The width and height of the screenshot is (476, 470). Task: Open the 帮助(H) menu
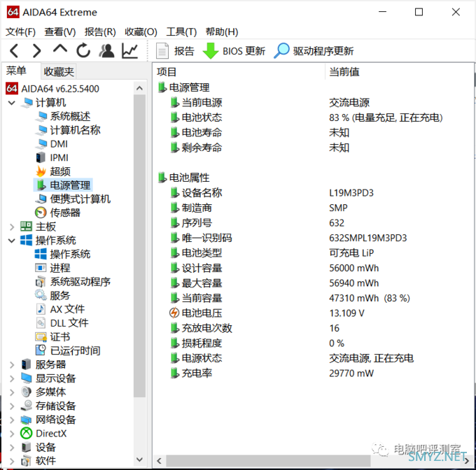coord(222,31)
